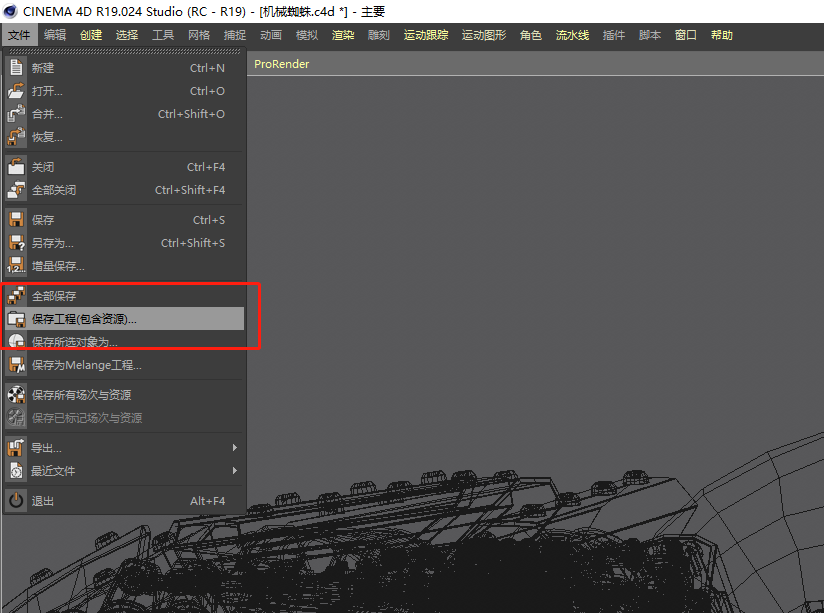This screenshot has width=824, height=613.
Task: Choose 退出 with Alt+F4
Action: [125, 500]
